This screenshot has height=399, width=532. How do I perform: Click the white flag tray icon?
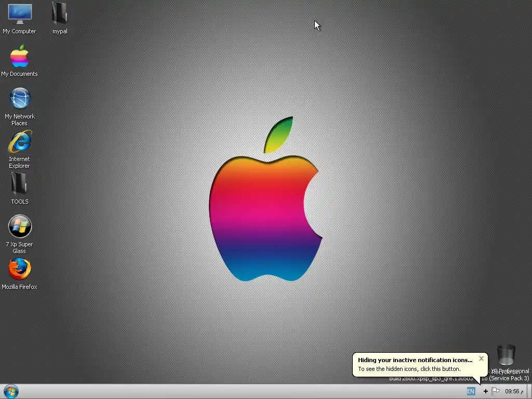point(495,391)
